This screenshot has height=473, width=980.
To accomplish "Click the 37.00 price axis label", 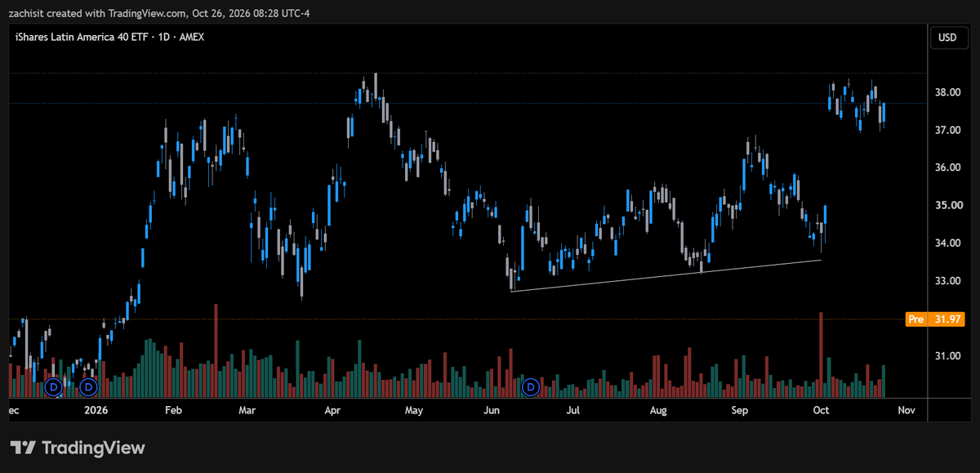I will 947,130.
